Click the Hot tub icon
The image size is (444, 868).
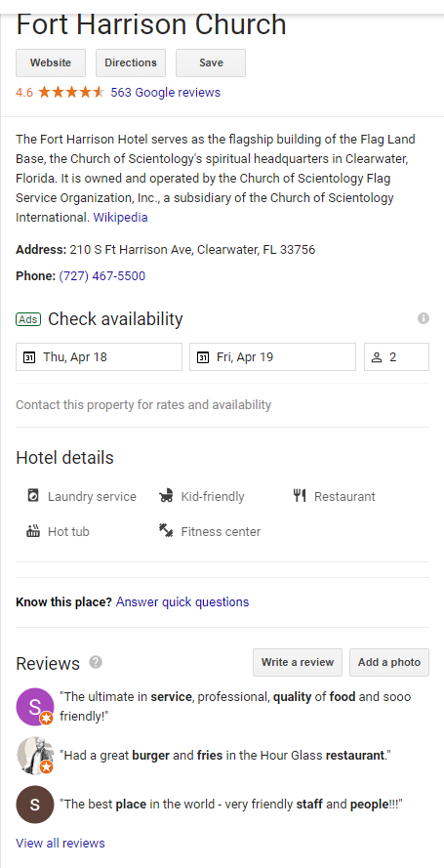coord(33,531)
